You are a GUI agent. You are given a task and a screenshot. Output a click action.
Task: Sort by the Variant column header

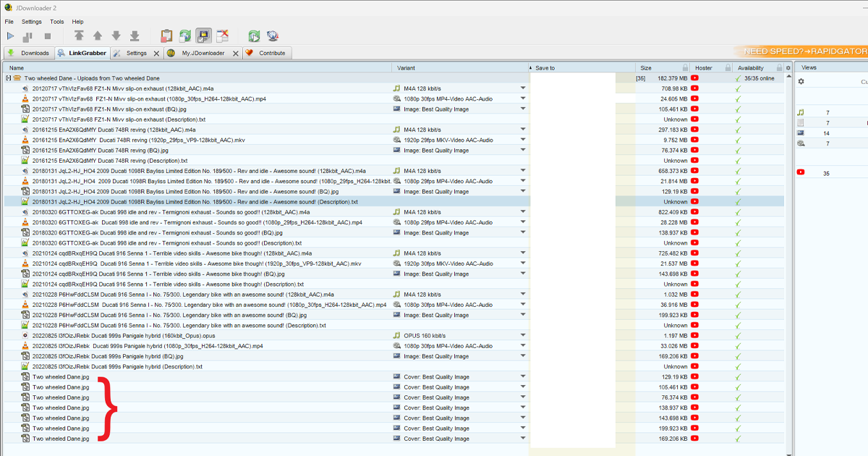tap(460, 68)
